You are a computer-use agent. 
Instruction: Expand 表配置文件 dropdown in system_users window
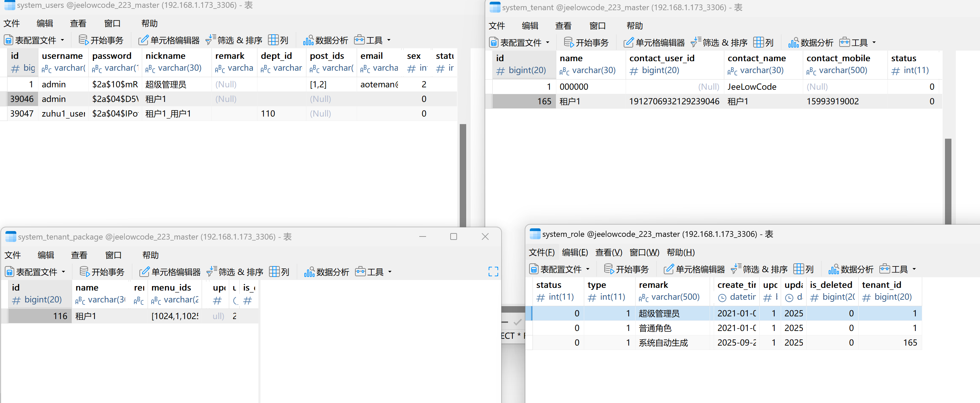62,40
